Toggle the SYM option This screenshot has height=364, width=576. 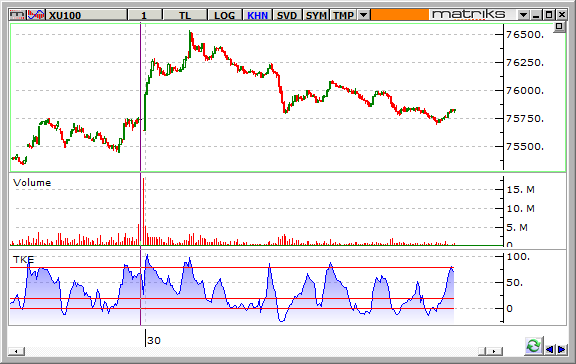[316, 15]
